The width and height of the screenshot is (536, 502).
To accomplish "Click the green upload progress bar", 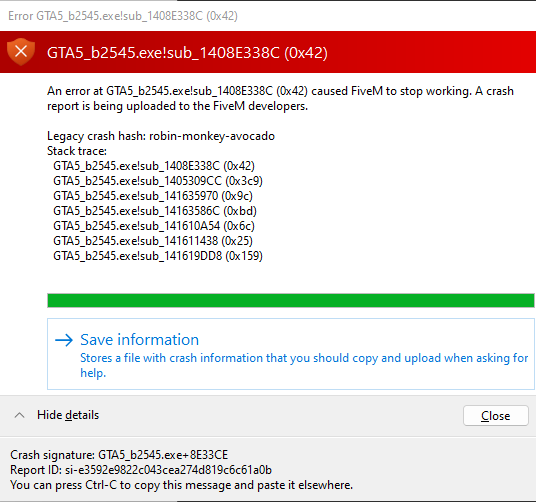I will (291, 300).
